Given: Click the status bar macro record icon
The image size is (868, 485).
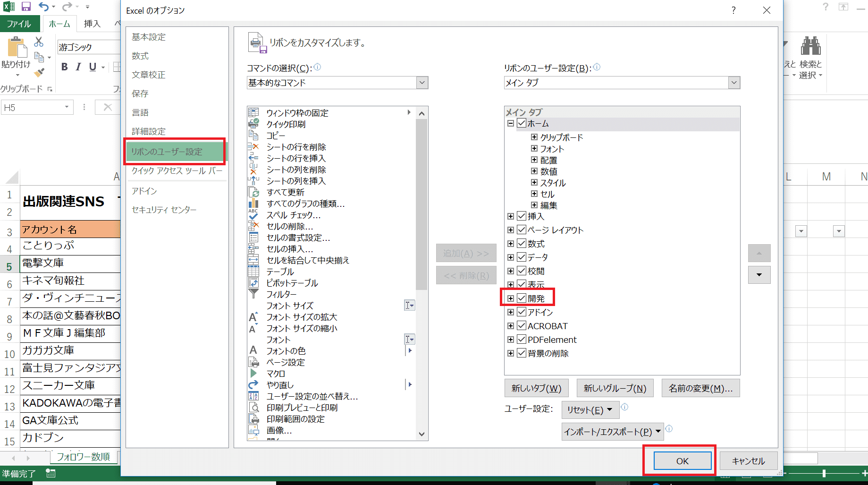Looking at the screenshot, I should point(51,473).
